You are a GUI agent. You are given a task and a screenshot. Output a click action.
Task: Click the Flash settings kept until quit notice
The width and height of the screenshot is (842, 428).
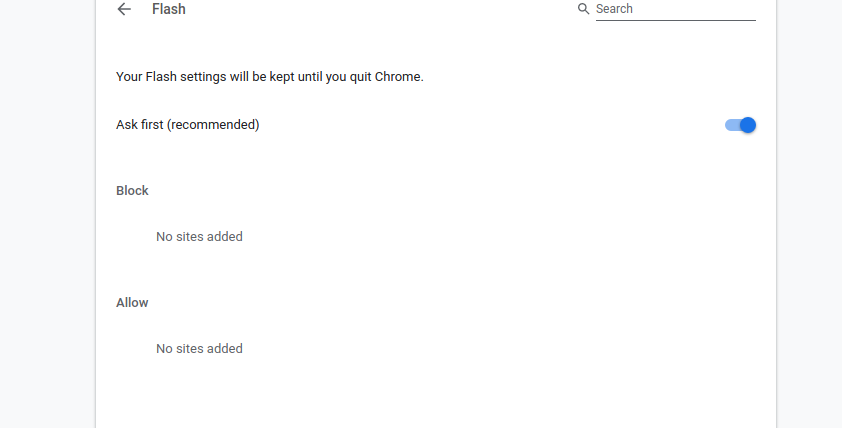[270, 77]
